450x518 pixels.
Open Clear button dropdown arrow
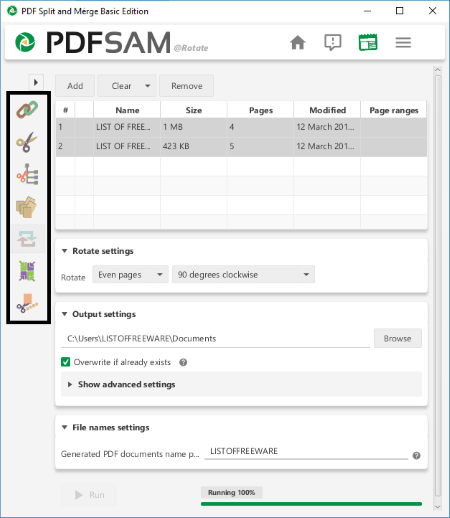(x=148, y=86)
